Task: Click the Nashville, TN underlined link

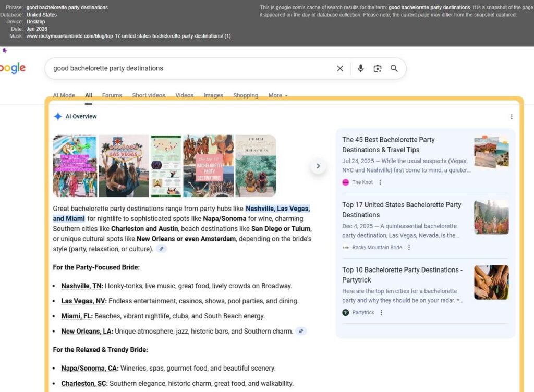Action: [x=82, y=286]
